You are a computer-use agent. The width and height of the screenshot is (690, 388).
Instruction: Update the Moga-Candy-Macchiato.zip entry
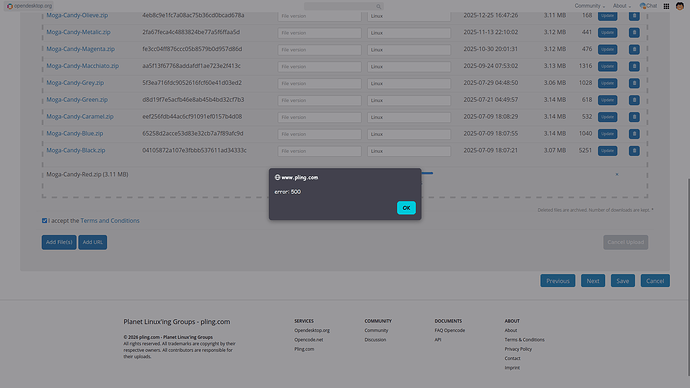point(607,66)
